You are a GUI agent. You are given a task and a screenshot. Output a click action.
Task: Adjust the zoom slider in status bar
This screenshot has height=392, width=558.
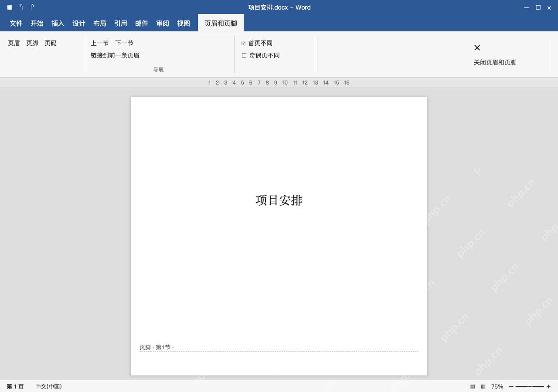pos(530,386)
